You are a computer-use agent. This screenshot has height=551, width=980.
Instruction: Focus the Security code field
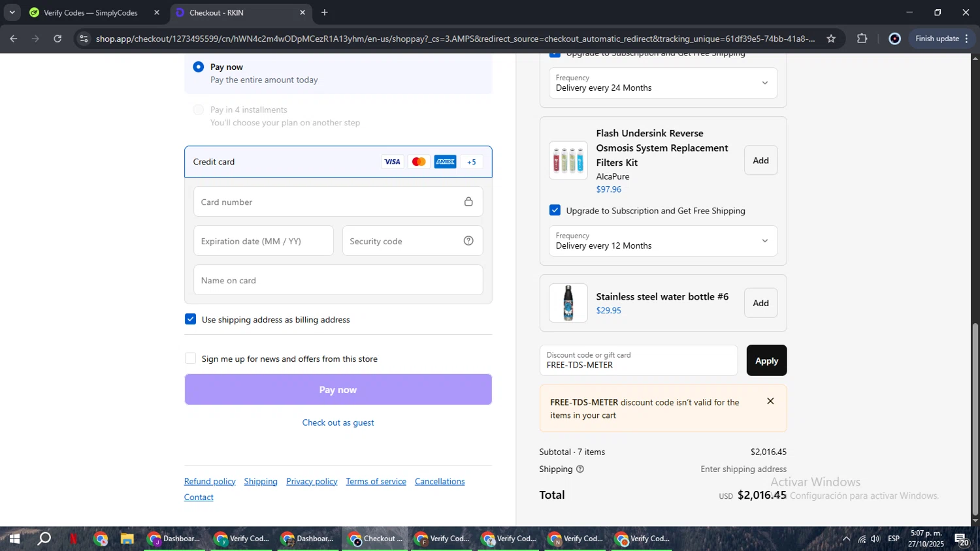(412, 241)
